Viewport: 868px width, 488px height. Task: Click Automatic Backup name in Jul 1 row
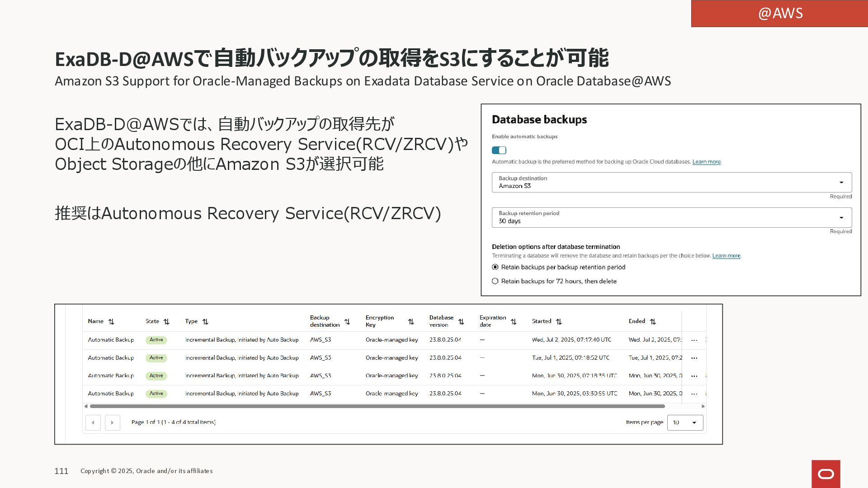pos(111,358)
